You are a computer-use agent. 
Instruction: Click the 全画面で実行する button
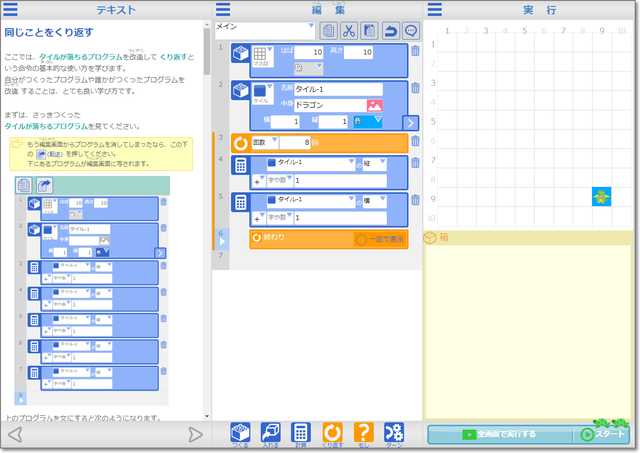click(499, 434)
